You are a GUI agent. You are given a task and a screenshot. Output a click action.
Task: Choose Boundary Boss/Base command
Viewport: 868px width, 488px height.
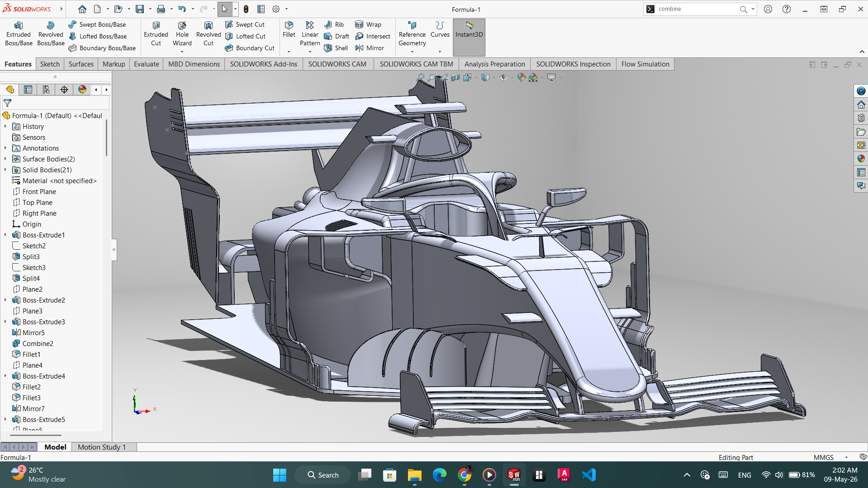click(102, 48)
